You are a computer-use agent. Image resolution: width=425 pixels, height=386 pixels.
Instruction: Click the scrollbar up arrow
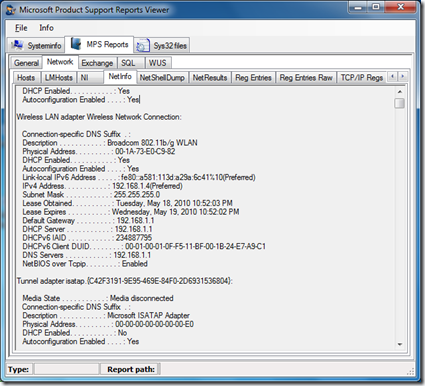coord(400,91)
